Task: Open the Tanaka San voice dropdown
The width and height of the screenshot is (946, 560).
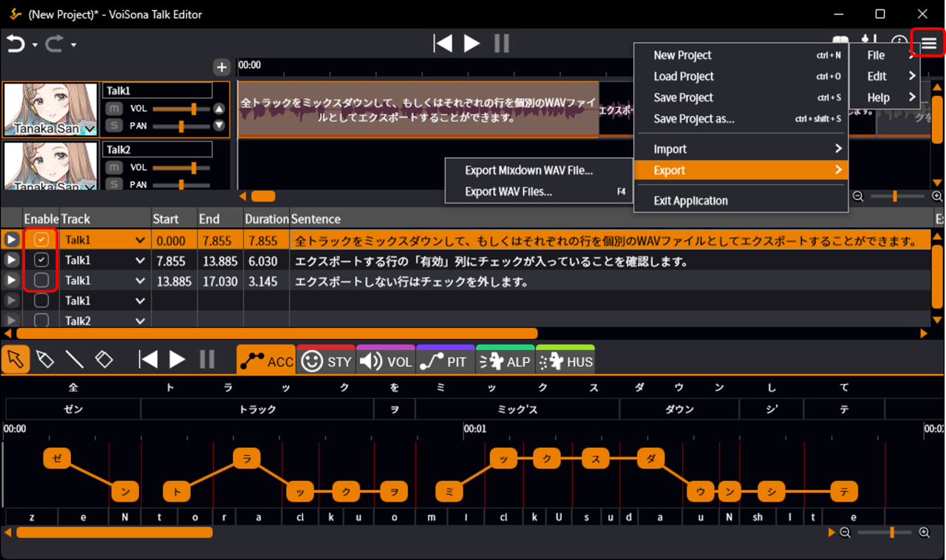Action: pyautogui.click(x=90, y=130)
